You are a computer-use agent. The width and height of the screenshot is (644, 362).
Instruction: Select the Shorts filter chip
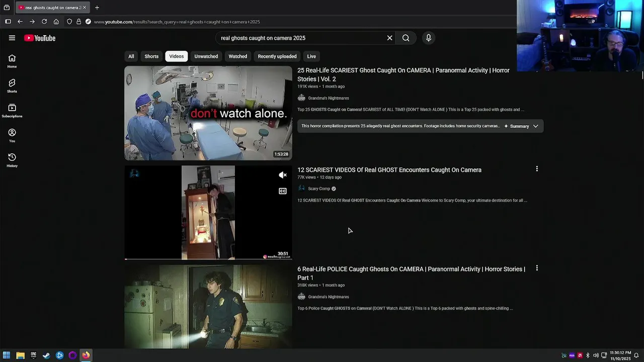pyautogui.click(x=151, y=56)
